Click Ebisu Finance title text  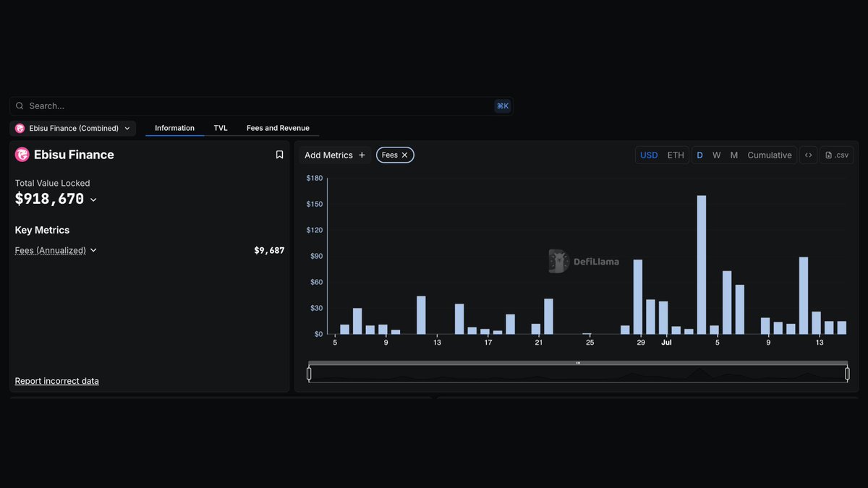(x=74, y=155)
